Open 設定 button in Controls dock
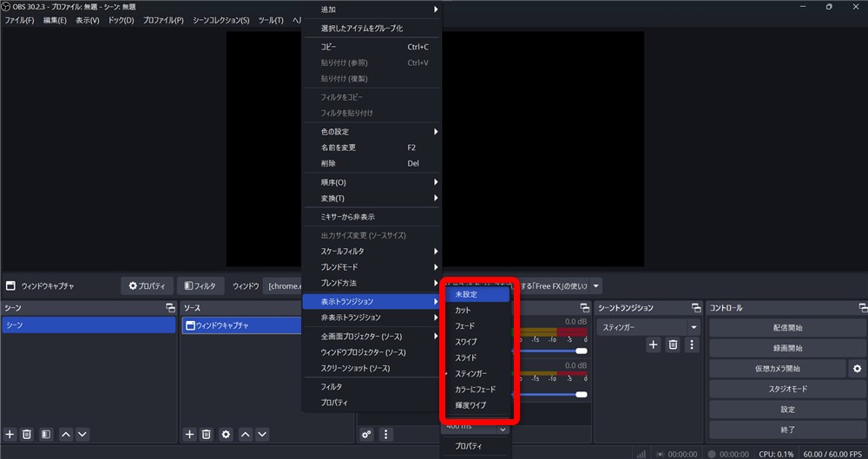Screen dimensions: 868x459 point(787,410)
